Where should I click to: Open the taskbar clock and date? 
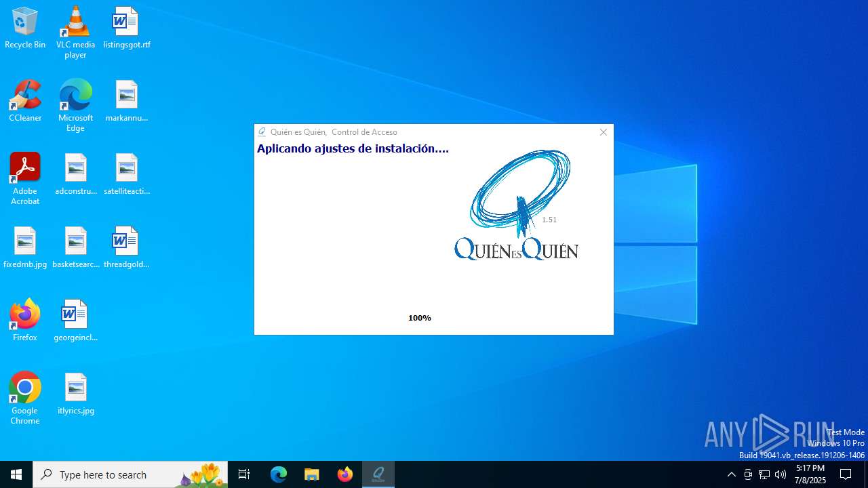tap(810, 474)
